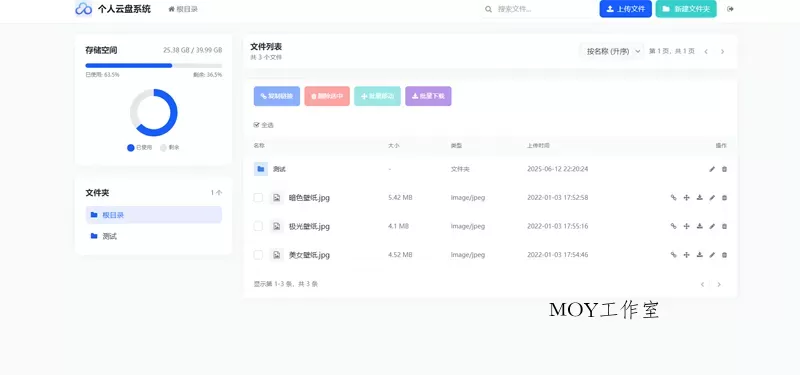Click the 剩余 grey legend dot
This screenshot has height=375, width=800.
[163, 147]
